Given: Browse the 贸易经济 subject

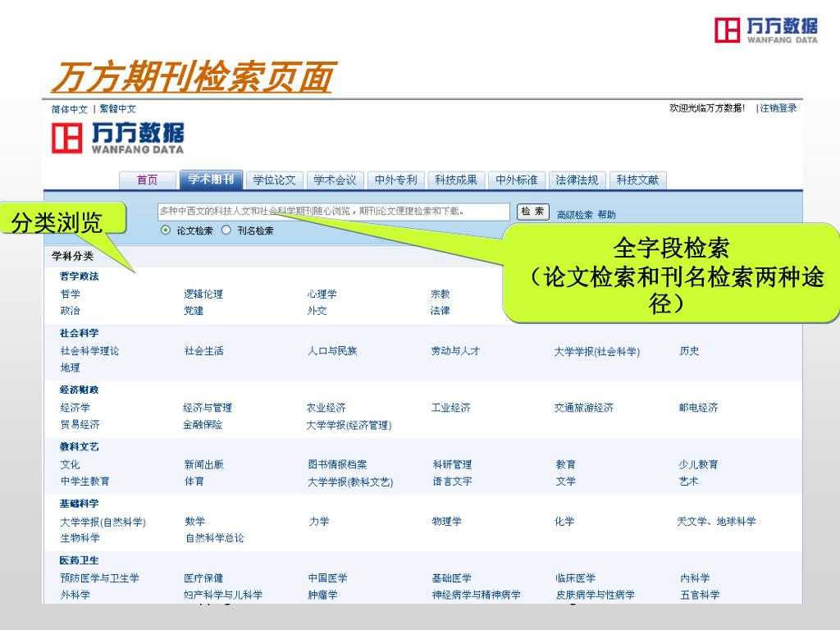Looking at the screenshot, I should coord(80,424).
